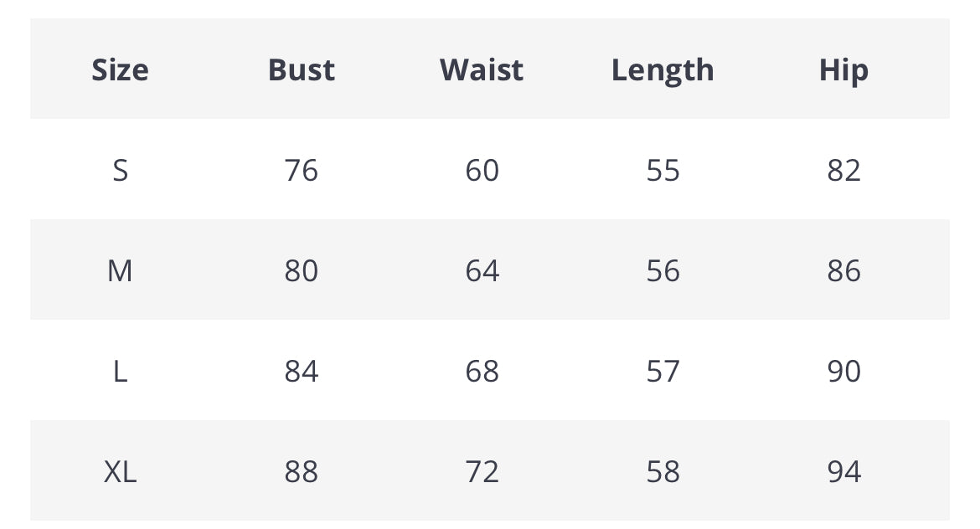Click the Length column header
The width and height of the screenshot is (980, 529).
tap(663, 70)
